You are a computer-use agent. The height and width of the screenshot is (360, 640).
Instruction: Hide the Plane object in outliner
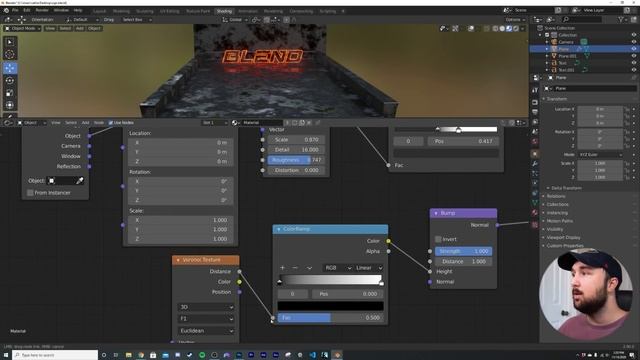pyautogui.click(x=634, y=49)
